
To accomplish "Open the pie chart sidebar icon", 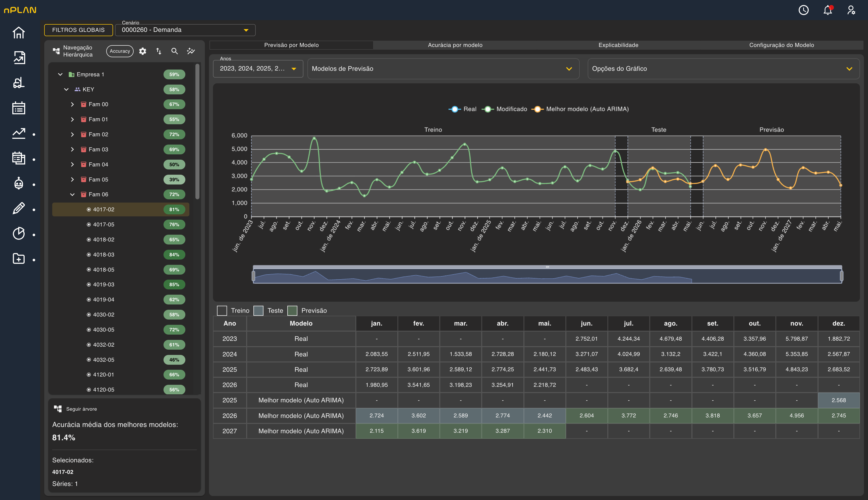I will pyautogui.click(x=19, y=233).
